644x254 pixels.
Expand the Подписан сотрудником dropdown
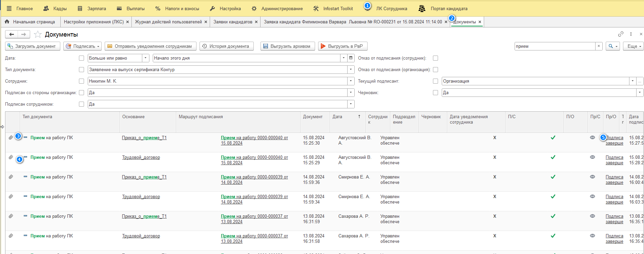pos(351,104)
